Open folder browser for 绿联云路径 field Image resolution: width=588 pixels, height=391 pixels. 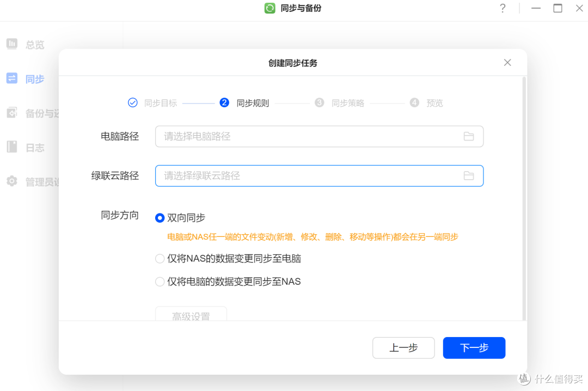468,176
